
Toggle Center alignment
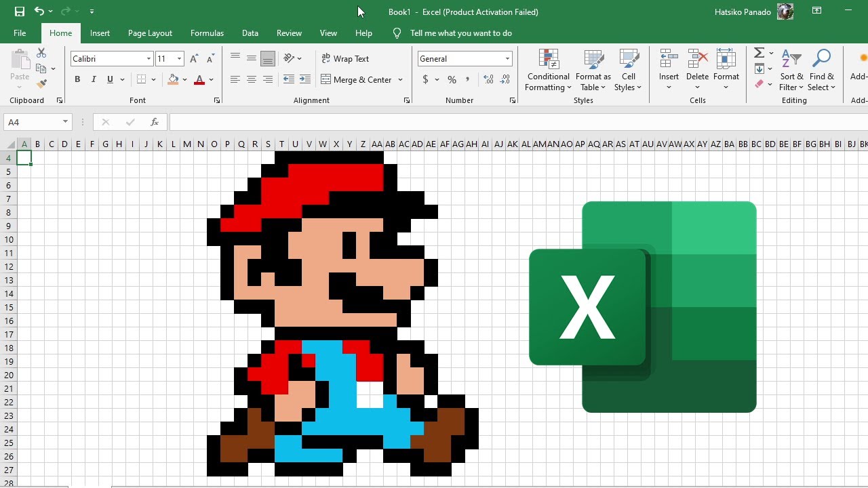coord(252,79)
